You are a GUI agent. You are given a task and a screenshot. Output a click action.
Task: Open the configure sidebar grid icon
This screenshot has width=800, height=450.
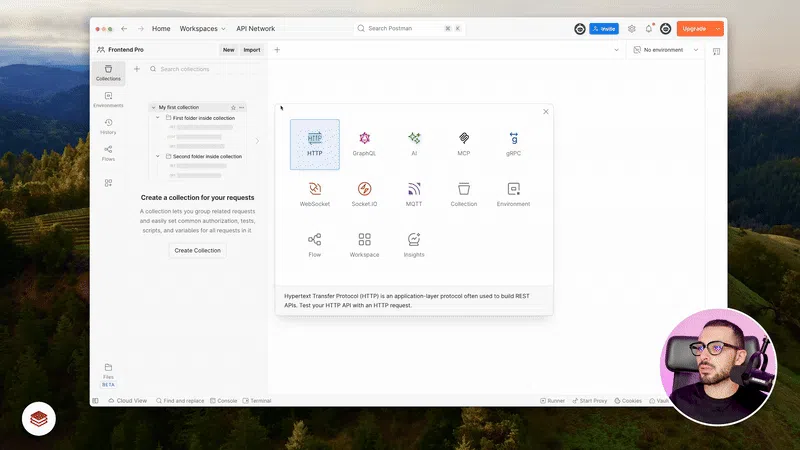coord(108,183)
